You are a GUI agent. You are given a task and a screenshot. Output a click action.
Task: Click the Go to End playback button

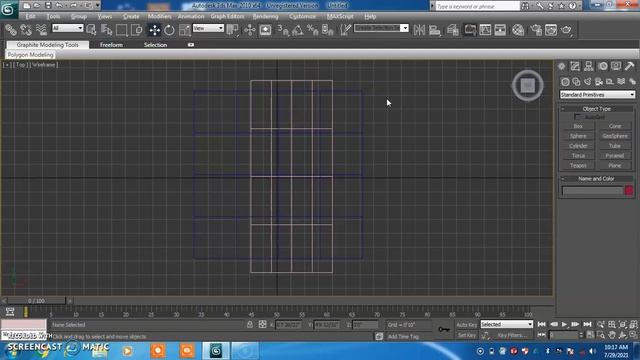[x=587, y=324]
